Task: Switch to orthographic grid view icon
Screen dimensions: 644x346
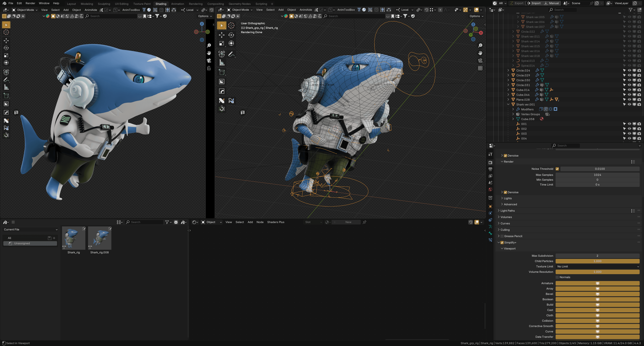Action: pyautogui.click(x=480, y=68)
